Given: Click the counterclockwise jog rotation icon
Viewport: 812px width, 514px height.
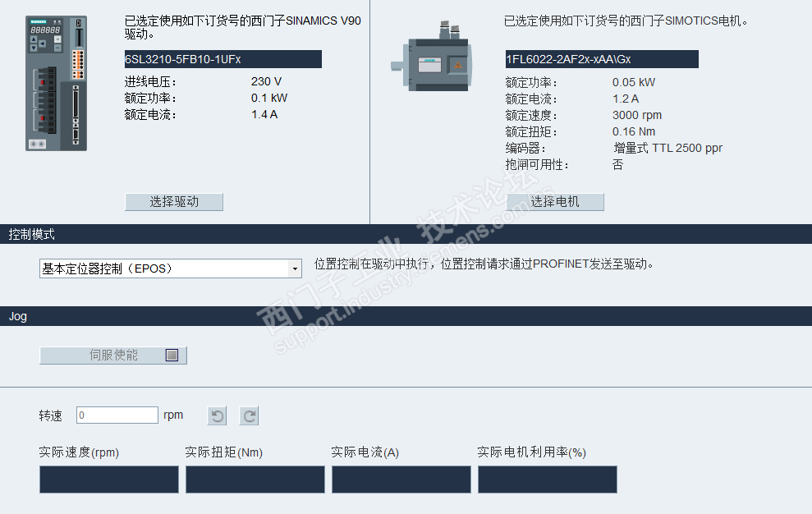Looking at the screenshot, I should pos(217,415).
